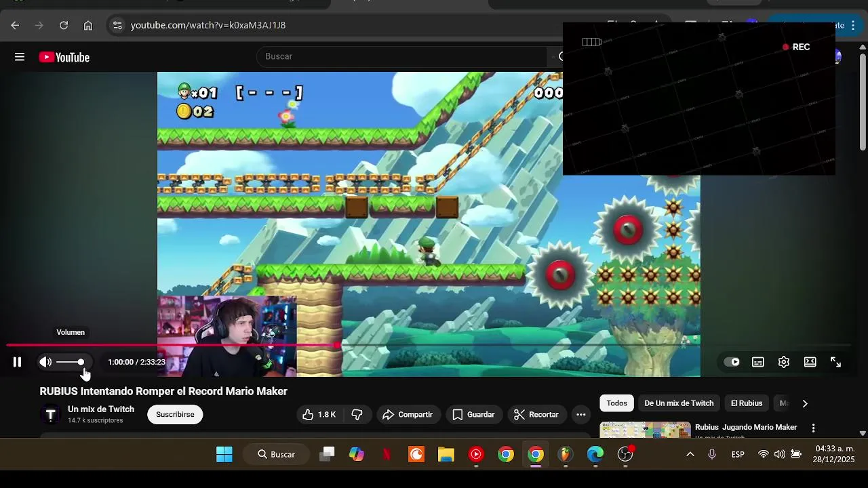Show more filter chips with right chevron
This screenshot has height=488, width=868.
click(805, 403)
